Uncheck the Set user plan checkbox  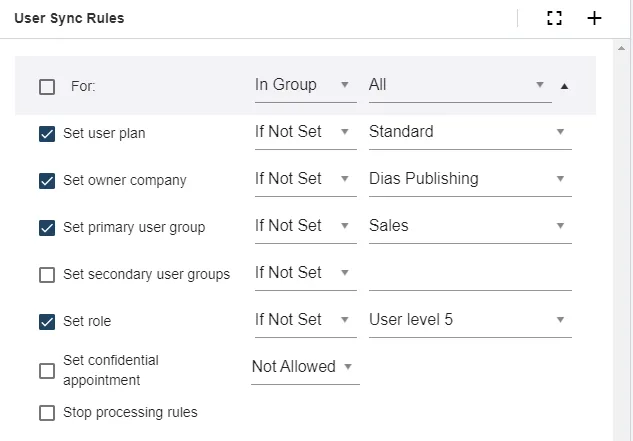click(47, 134)
